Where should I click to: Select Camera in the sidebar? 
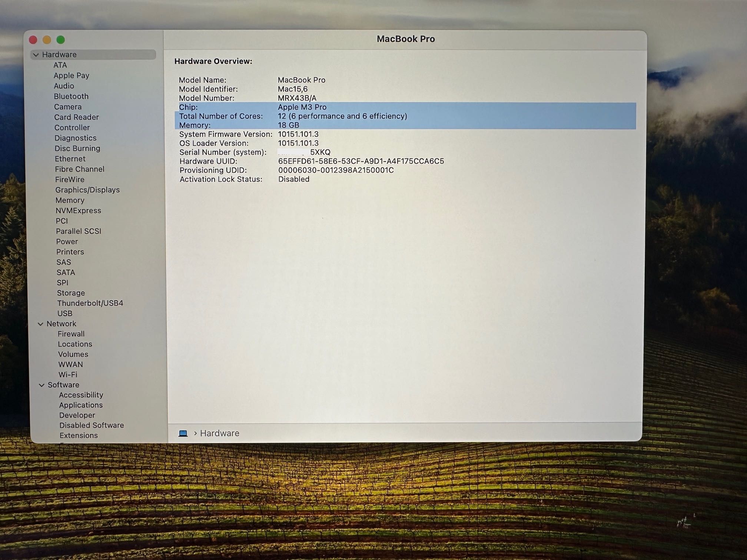(68, 107)
